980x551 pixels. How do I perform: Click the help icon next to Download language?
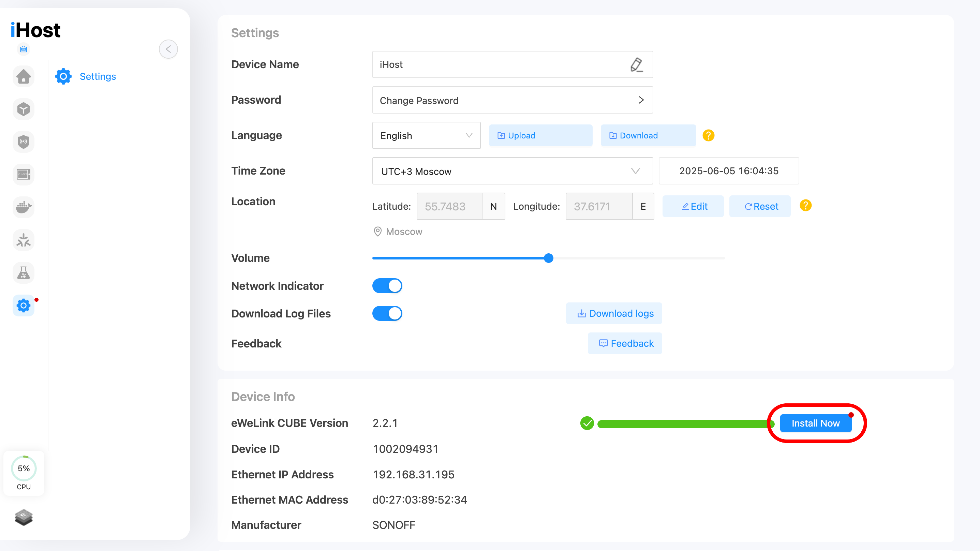pyautogui.click(x=708, y=135)
